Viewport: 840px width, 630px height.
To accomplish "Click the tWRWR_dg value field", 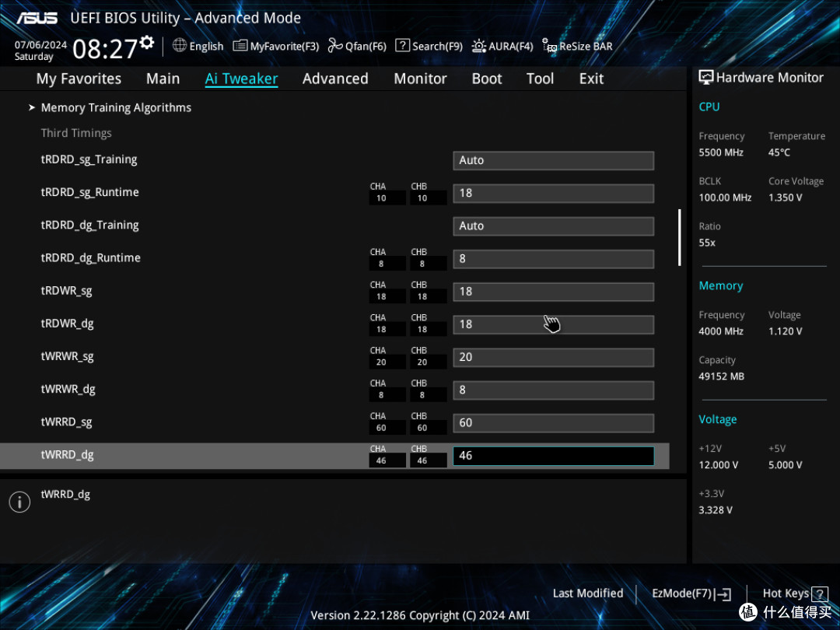I will point(554,390).
